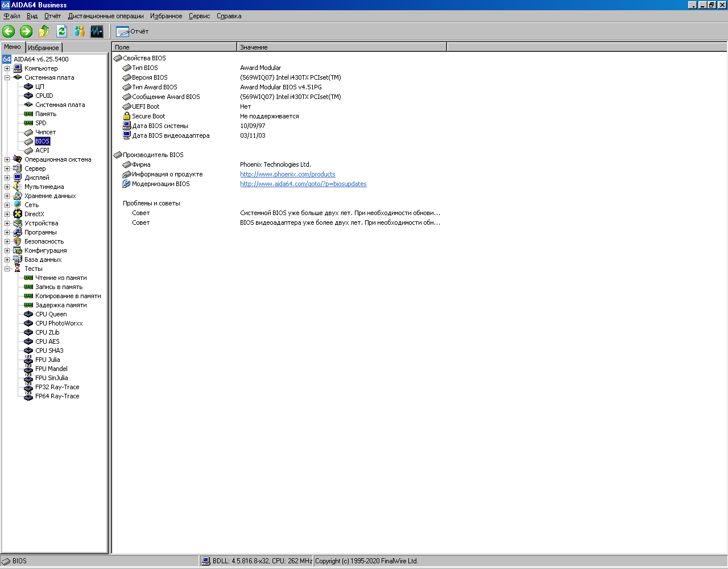Viewport: 728px width, 569px height.
Task: Select the Программы tree icon
Action: click(18, 232)
